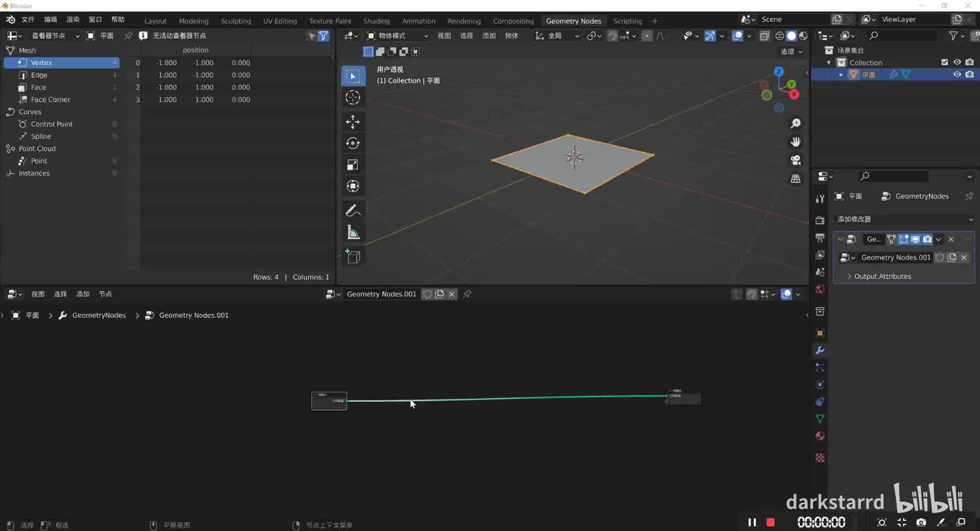Toggle modifier edit mode display

pos(903,239)
